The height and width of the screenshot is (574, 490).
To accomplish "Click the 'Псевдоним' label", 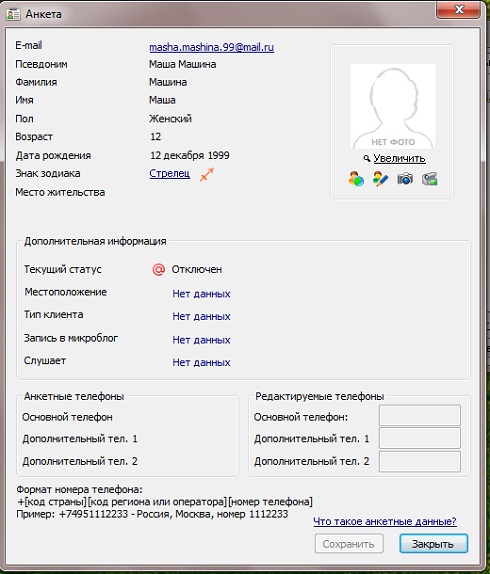I will tap(41, 64).
